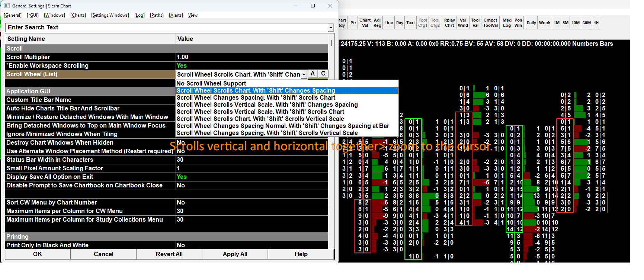Click the Rplay Chrt replay button

pos(449,23)
